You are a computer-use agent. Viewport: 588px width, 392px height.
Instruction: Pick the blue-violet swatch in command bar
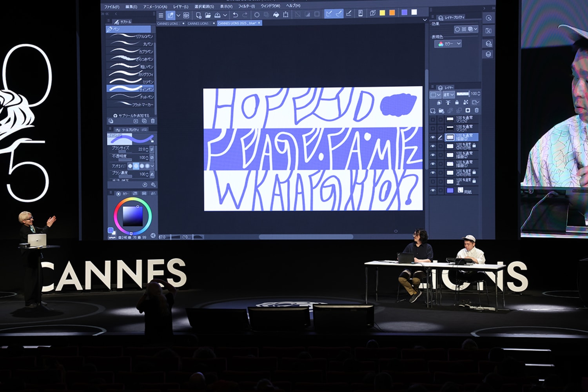tap(404, 13)
